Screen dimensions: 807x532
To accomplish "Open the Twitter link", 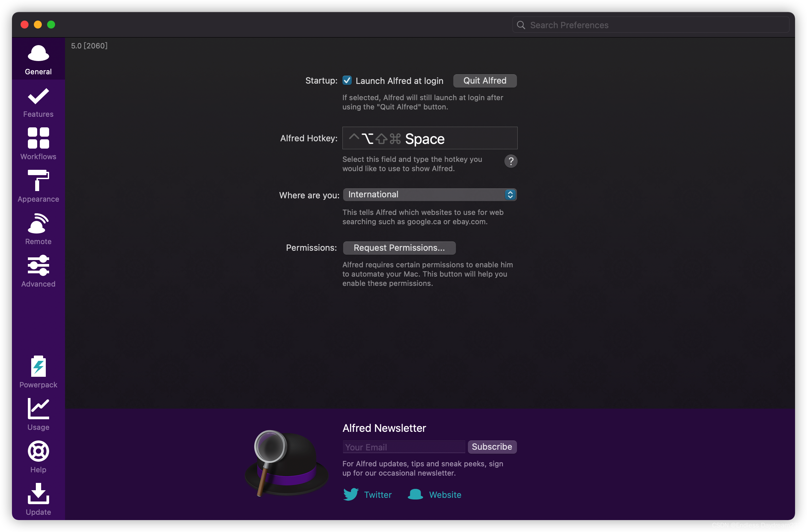I will pyautogui.click(x=368, y=495).
